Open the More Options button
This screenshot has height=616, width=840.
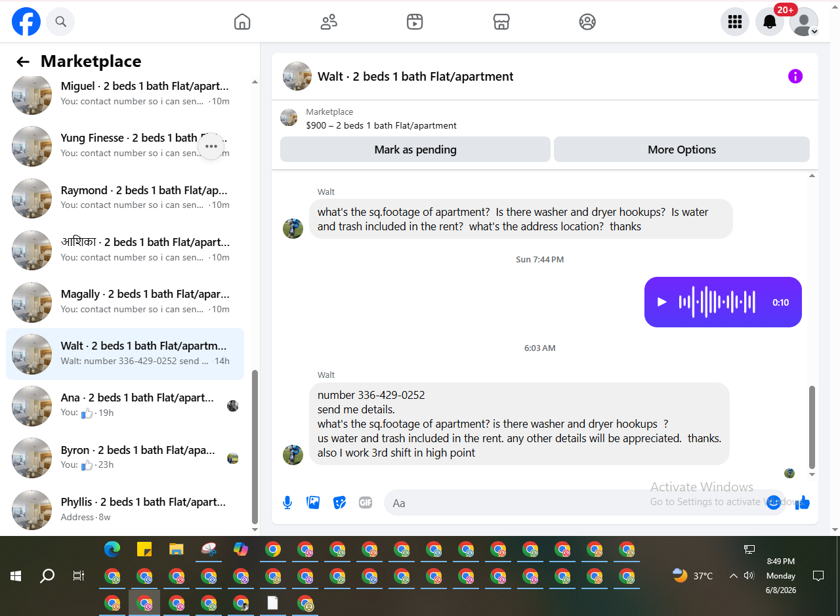tap(682, 150)
